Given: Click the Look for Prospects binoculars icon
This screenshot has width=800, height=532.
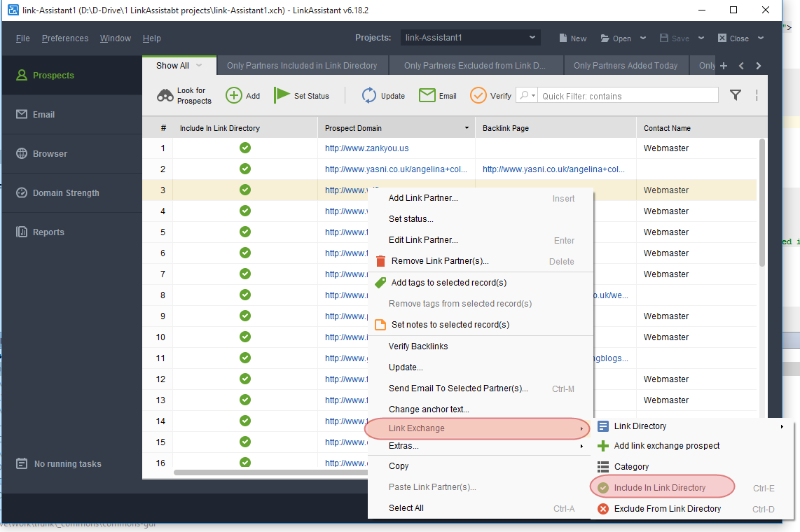Looking at the screenshot, I should (165, 95).
